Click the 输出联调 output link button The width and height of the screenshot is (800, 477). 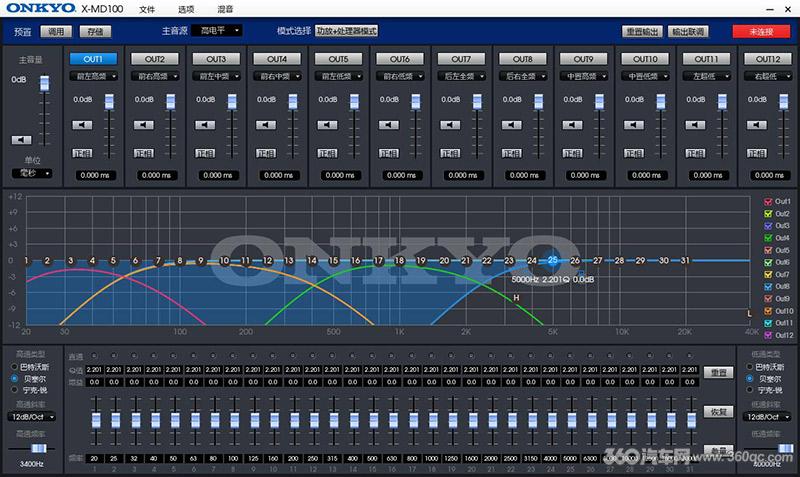[x=688, y=32]
